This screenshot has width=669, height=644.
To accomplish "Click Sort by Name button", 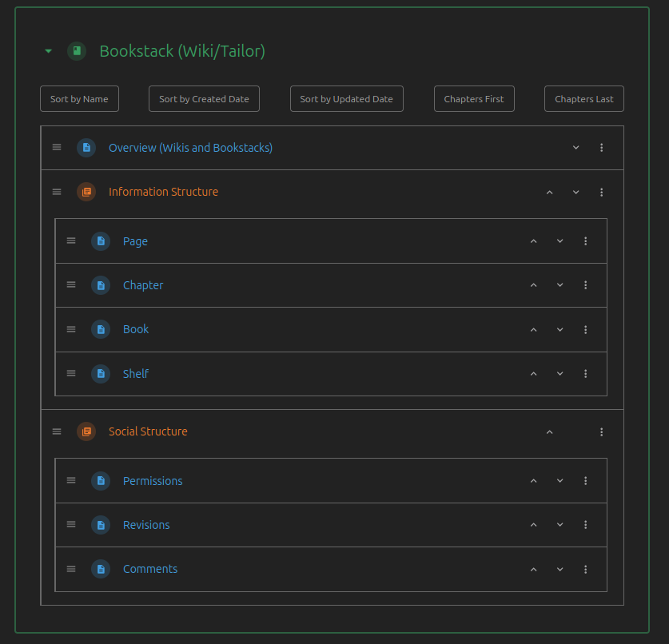I will 79,99.
